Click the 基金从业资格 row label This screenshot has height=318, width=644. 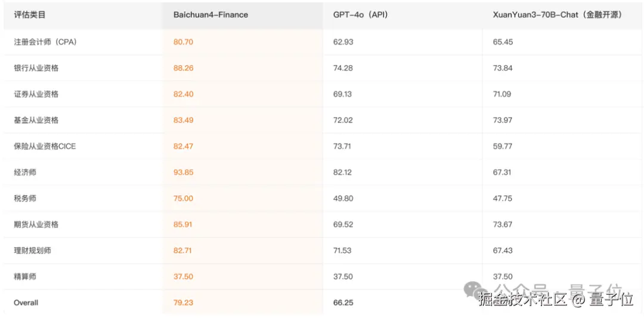coord(36,120)
